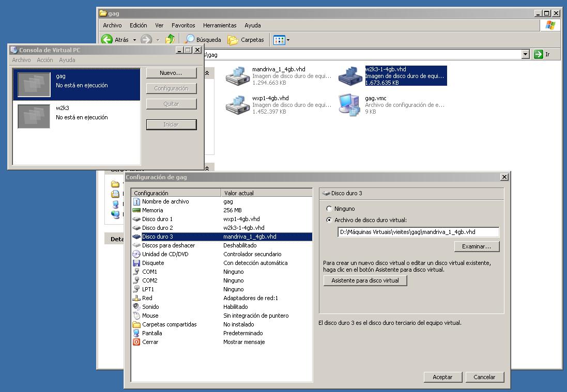
Task: Click the Red network icon
Action: [x=136, y=298]
